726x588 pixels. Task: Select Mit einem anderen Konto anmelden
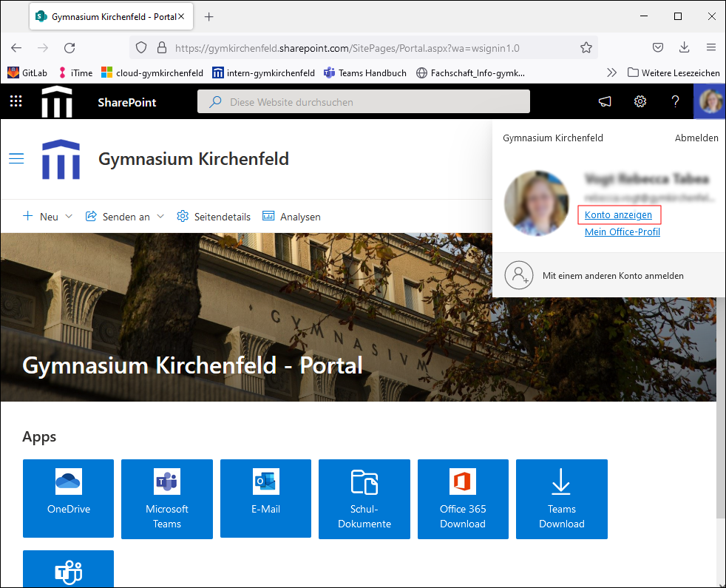click(x=608, y=275)
